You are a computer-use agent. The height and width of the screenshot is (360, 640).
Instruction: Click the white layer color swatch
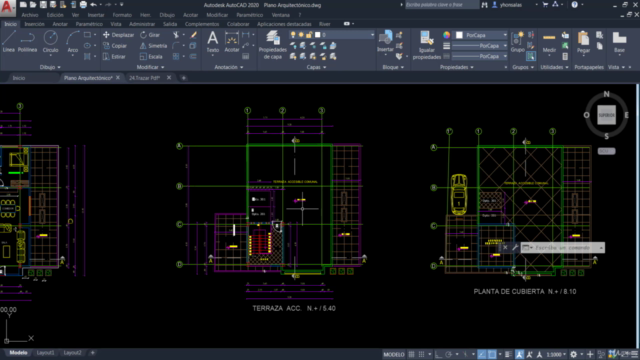[318, 35]
